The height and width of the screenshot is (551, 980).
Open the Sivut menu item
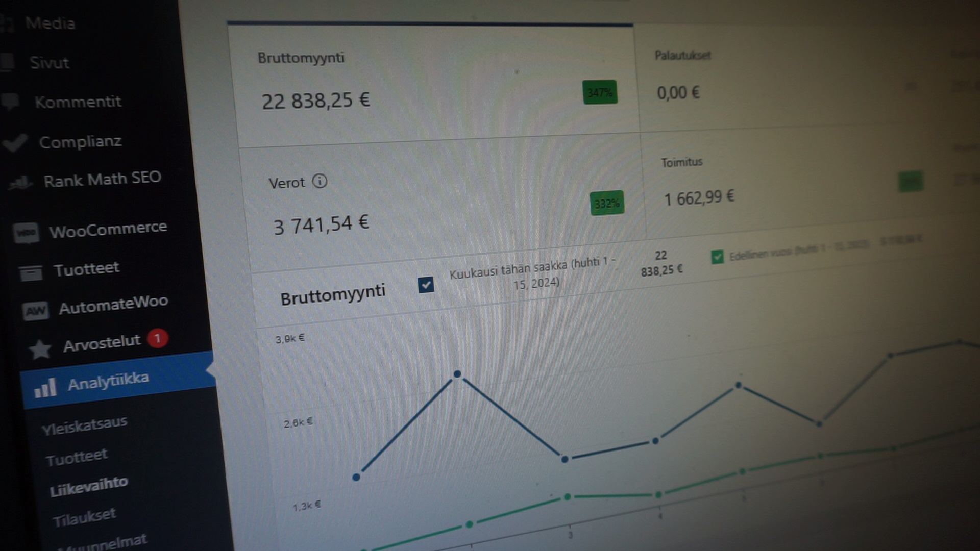(x=49, y=63)
